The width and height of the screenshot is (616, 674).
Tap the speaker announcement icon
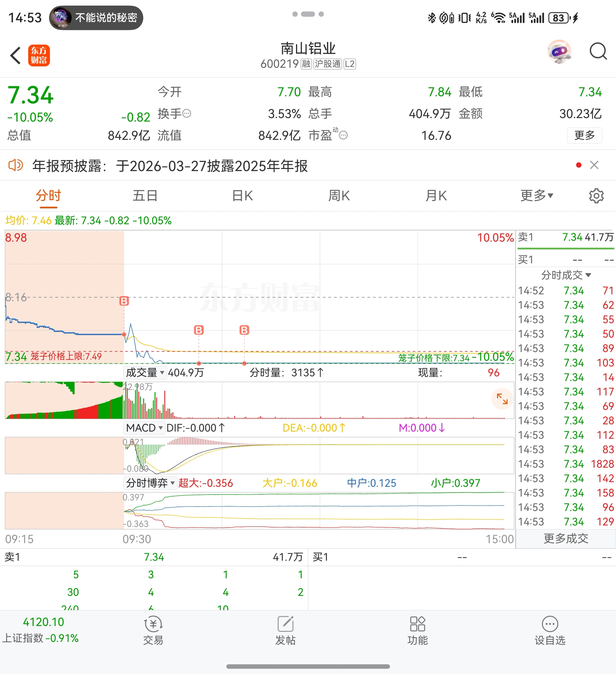tap(15, 165)
